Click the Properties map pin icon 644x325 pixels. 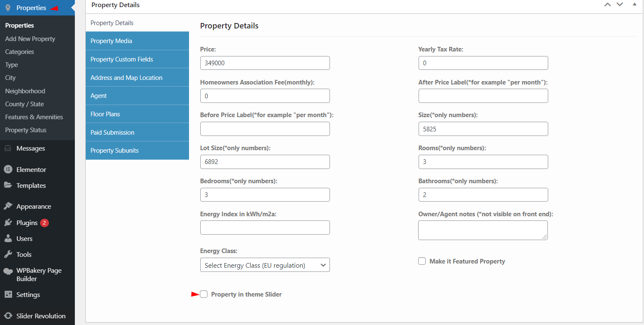pyautogui.click(x=8, y=8)
